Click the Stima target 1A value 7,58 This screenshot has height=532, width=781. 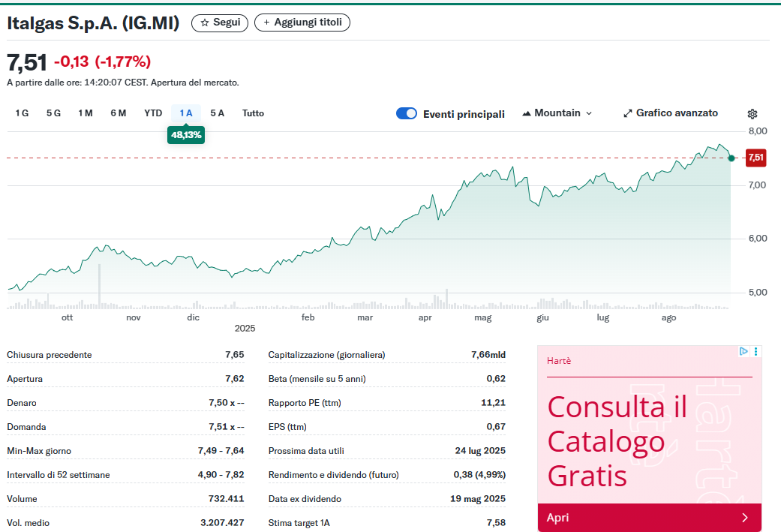pyautogui.click(x=496, y=522)
